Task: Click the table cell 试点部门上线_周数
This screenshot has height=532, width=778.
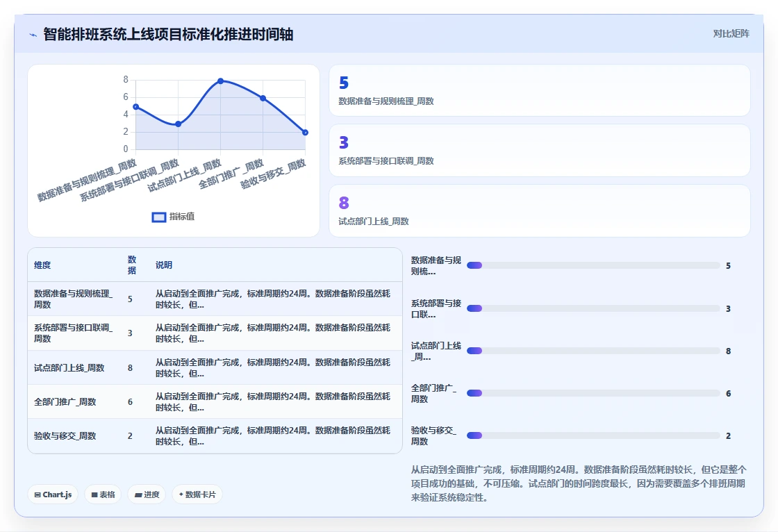Action: 69,367
